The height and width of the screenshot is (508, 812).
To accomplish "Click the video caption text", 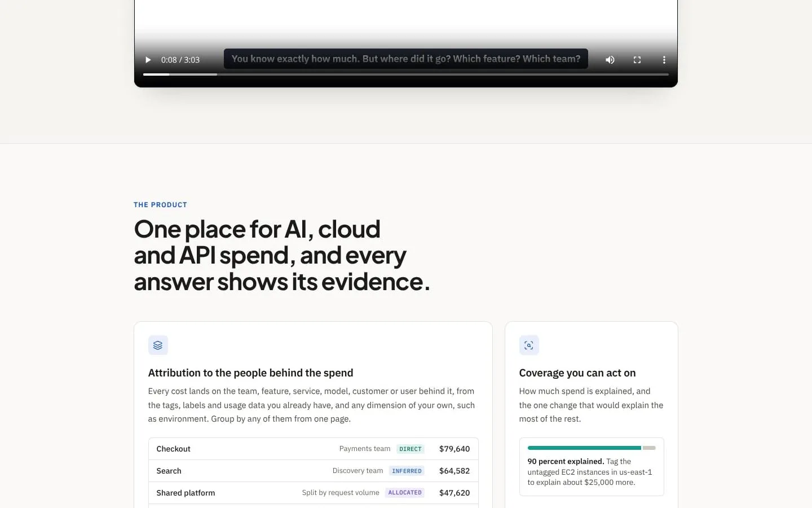I will (406, 59).
